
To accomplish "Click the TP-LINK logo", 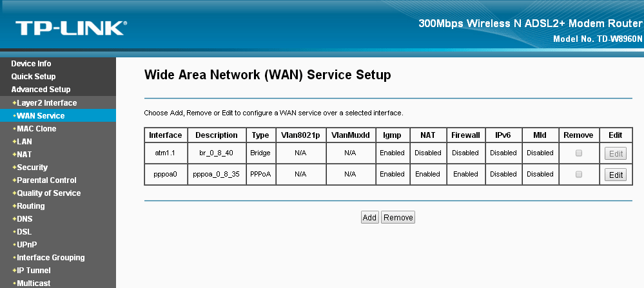I will coord(70,28).
